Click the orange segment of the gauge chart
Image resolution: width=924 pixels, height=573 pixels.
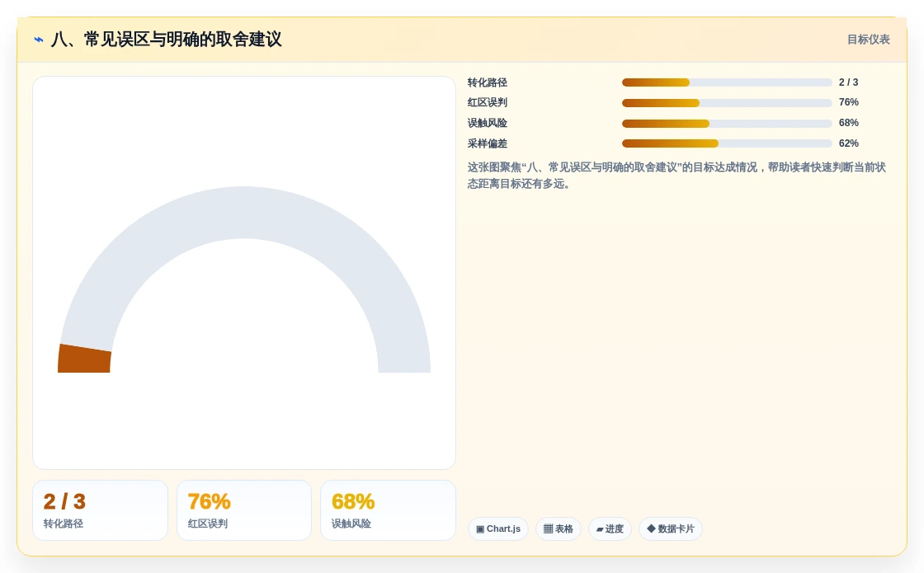pos(84,359)
